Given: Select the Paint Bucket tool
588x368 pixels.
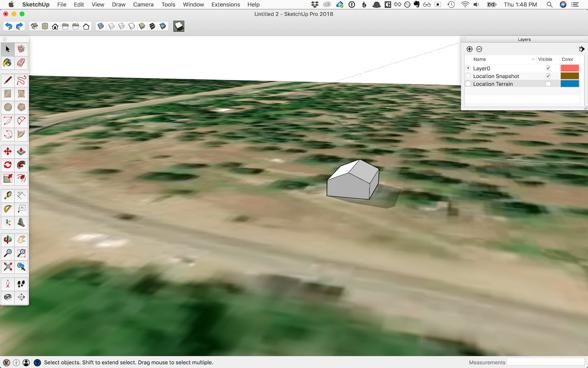Looking at the screenshot, I should [x=8, y=63].
